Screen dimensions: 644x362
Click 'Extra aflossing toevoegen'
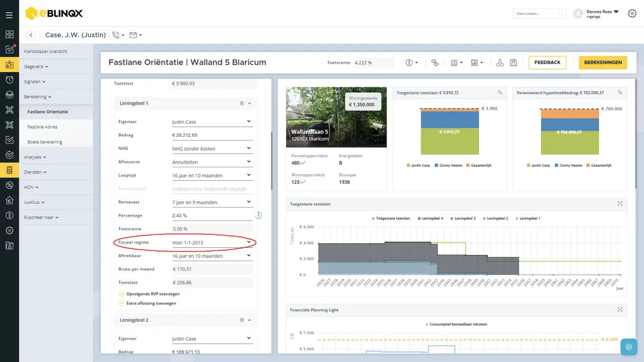[x=148, y=304]
